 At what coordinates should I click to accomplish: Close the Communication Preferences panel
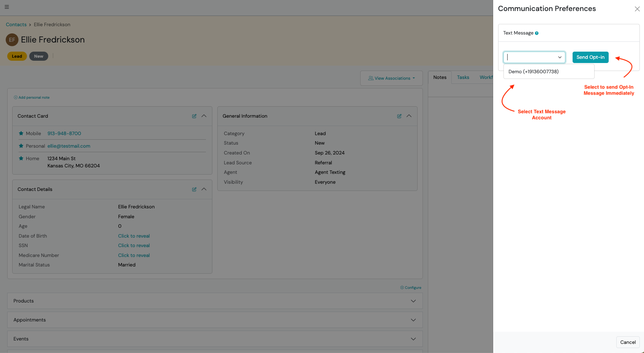tap(637, 9)
